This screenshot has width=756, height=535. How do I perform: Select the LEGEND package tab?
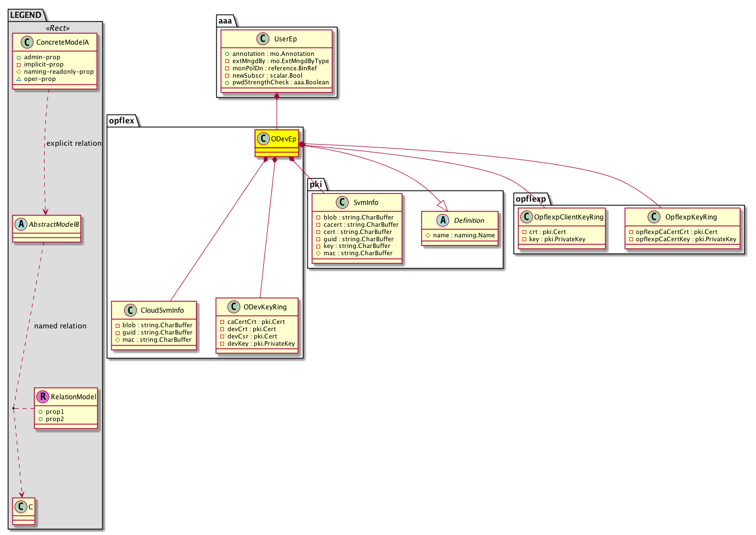coord(26,15)
